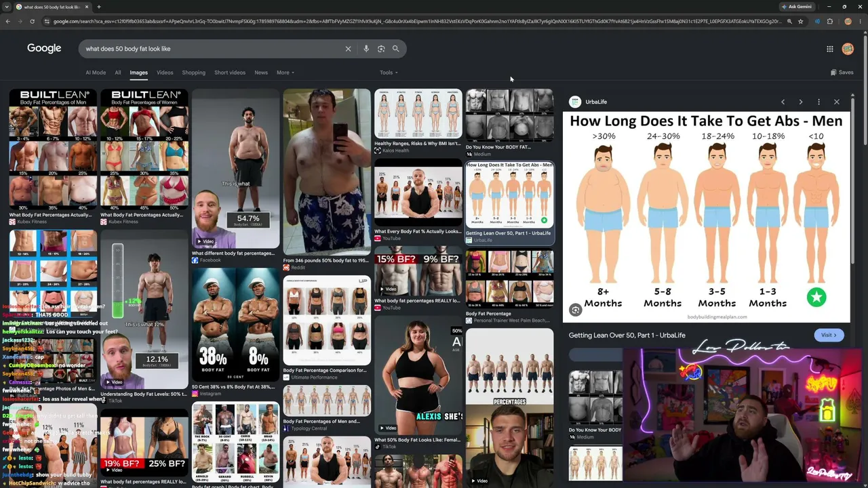Open the large 'How Long Does It Take To Get Abs' image
This screenshot has height=488, width=868.
pos(706,217)
